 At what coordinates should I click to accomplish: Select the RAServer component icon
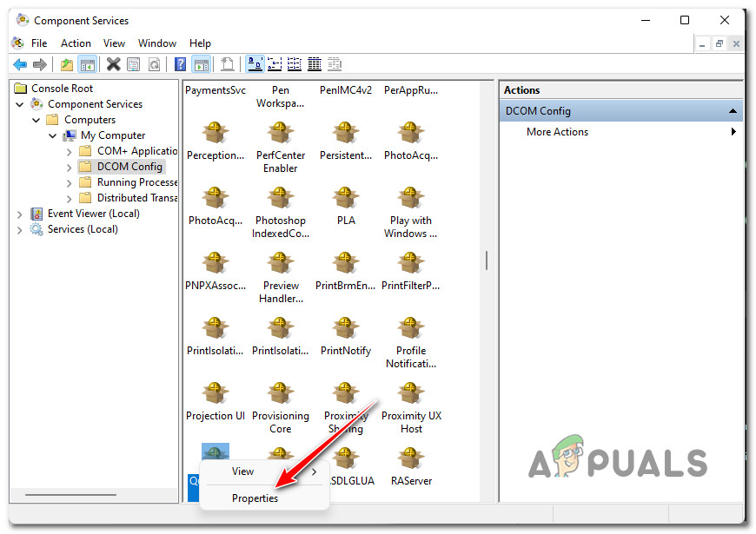coord(411,466)
